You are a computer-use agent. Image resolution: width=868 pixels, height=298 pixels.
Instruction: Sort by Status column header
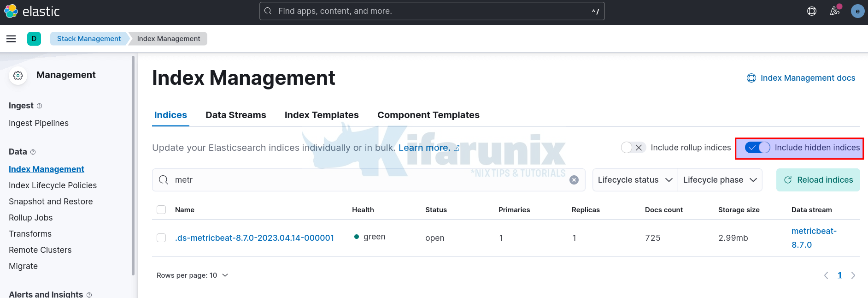pos(436,210)
